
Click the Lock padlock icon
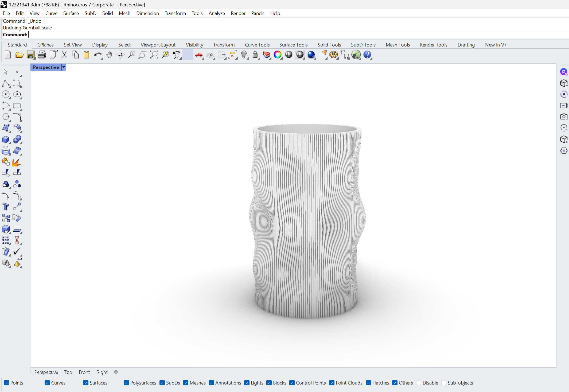click(x=255, y=55)
